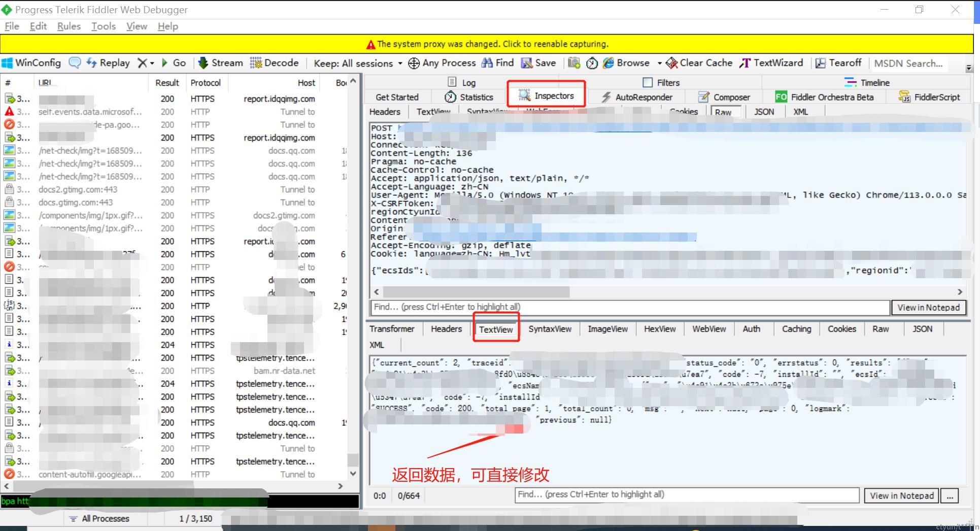Toggle Stream mode
Viewport: 980px width, 531px height.
coord(221,63)
